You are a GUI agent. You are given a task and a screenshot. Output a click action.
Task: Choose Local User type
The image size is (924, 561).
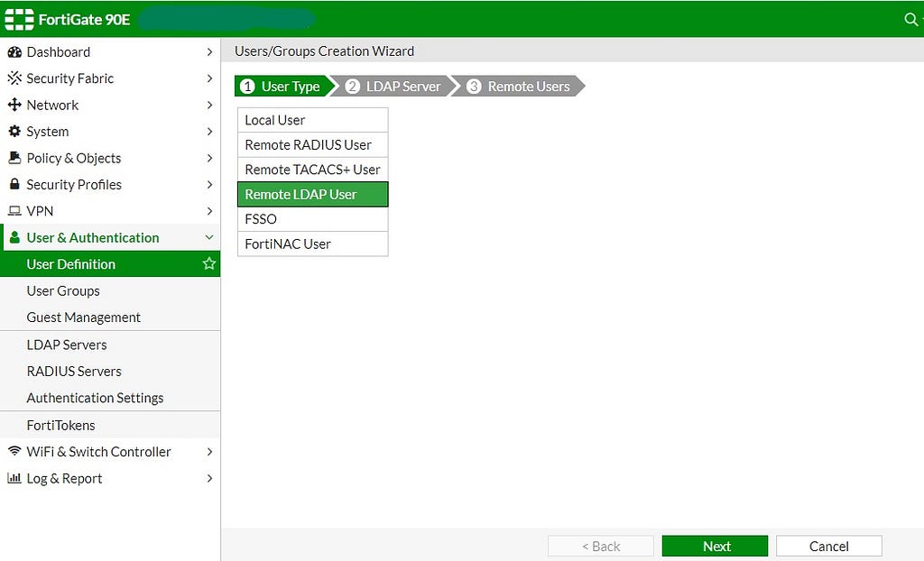tap(313, 120)
